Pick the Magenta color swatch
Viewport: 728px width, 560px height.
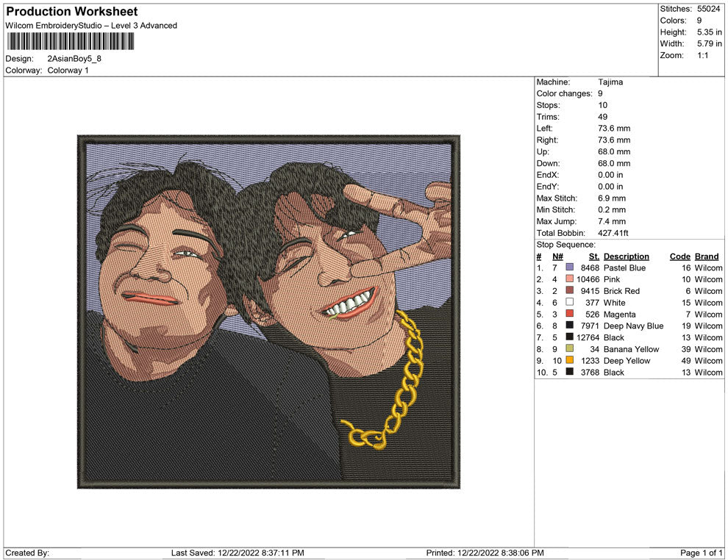pyautogui.click(x=569, y=314)
